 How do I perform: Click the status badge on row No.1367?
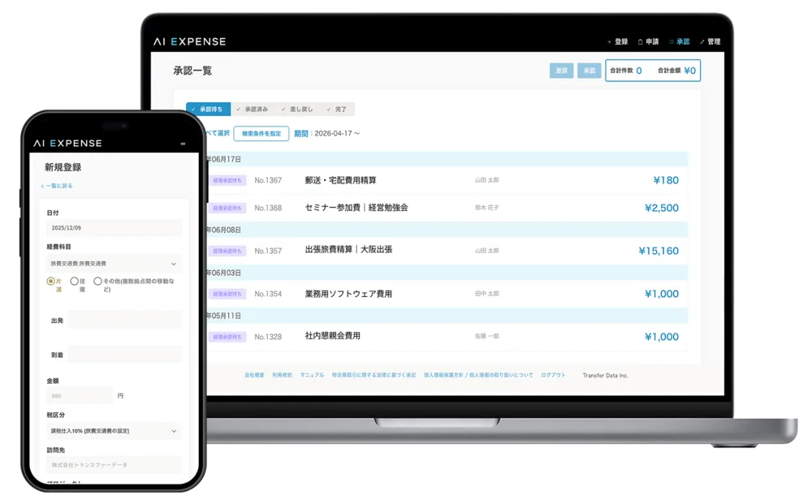click(227, 181)
